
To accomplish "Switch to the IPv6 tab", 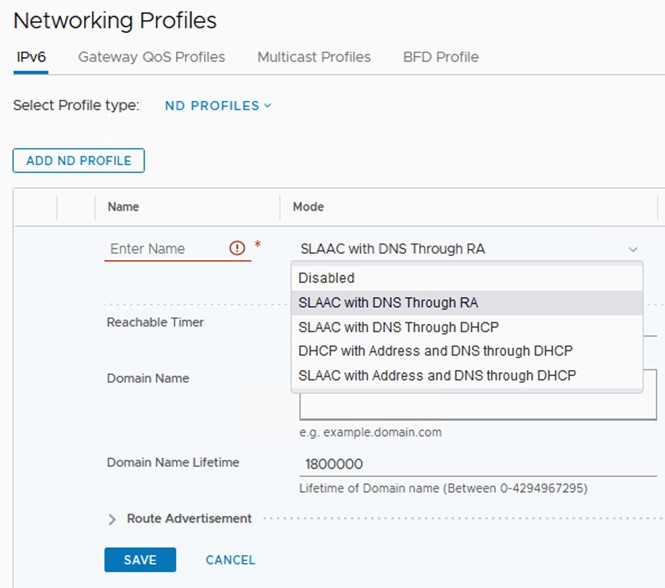I will point(32,57).
